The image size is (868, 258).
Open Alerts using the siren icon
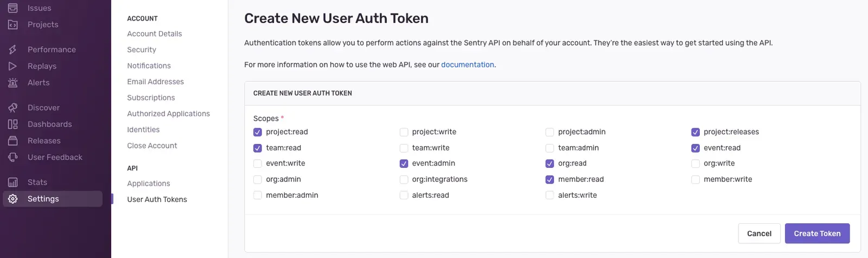[x=13, y=83]
